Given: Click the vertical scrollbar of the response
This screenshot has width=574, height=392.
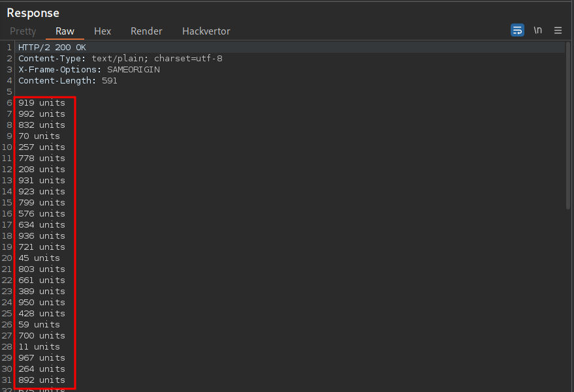Looking at the screenshot, I should point(567,130).
